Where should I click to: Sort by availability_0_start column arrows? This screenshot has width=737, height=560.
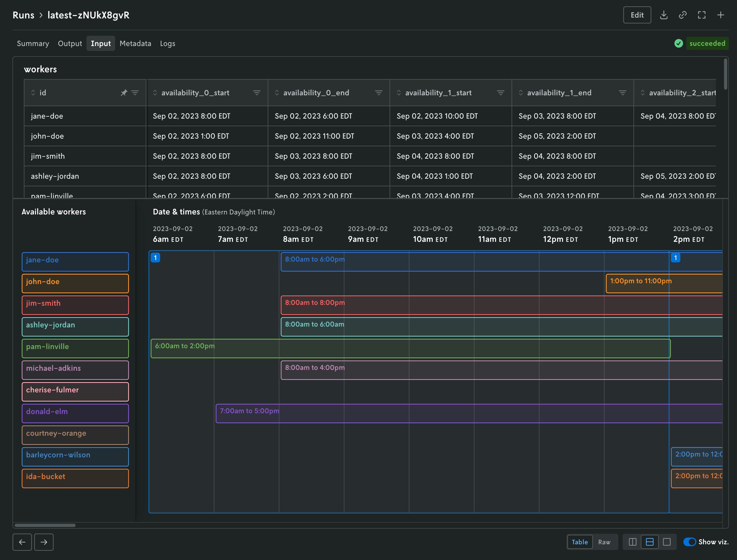pyautogui.click(x=155, y=93)
